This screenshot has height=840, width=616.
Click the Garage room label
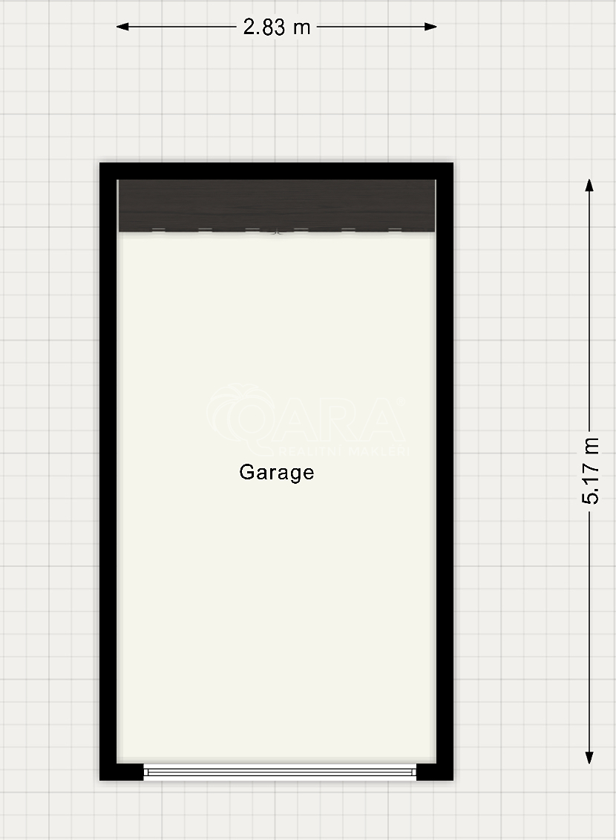pyautogui.click(x=276, y=472)
